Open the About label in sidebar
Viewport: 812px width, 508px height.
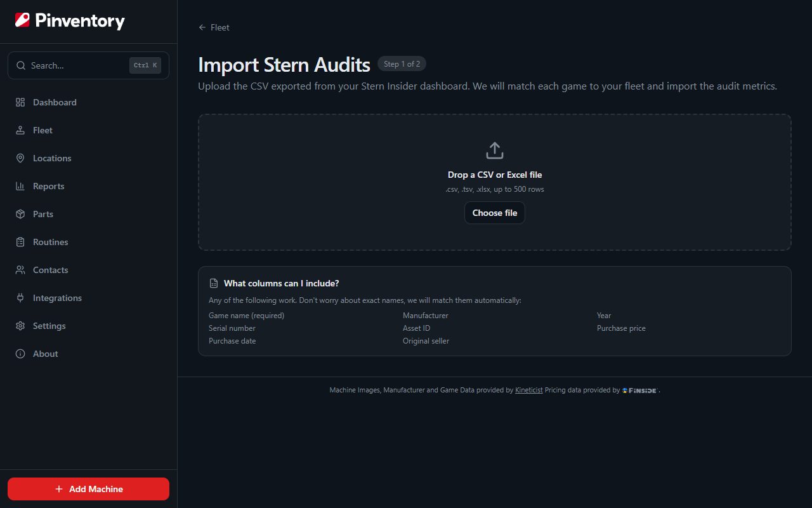click(45, 354)
